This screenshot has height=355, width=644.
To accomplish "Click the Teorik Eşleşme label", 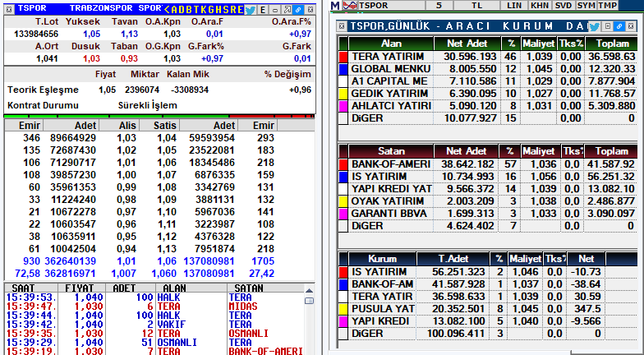I will 43,90.
